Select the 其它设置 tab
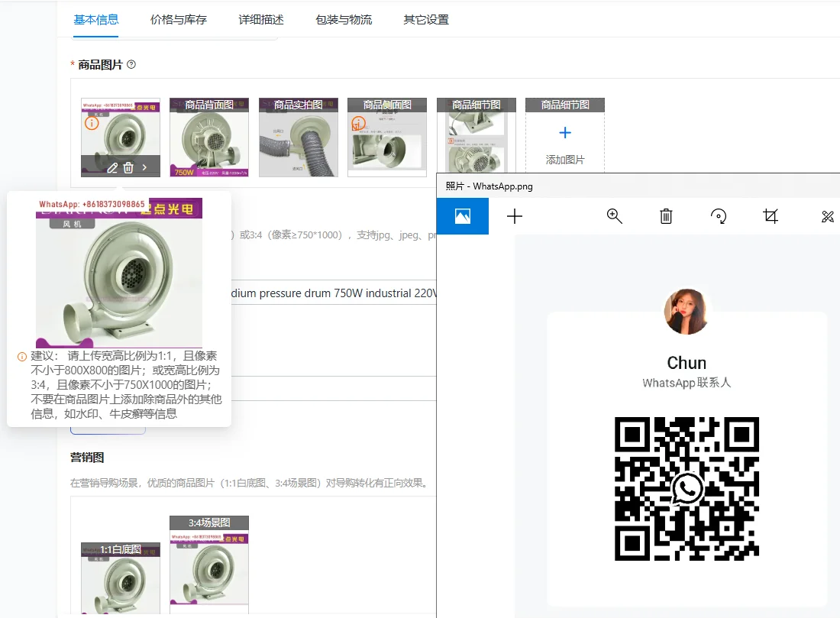840x618 pixels. pyautogui.click(x=426, y=20)
